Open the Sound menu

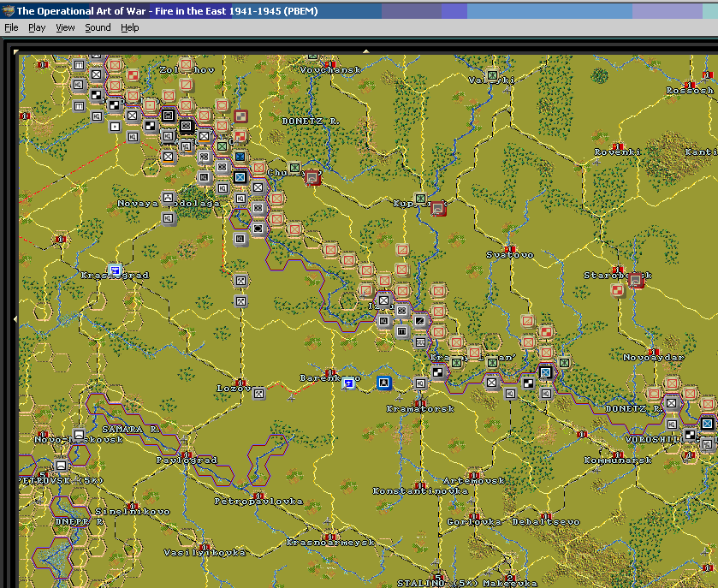[98, 27]
